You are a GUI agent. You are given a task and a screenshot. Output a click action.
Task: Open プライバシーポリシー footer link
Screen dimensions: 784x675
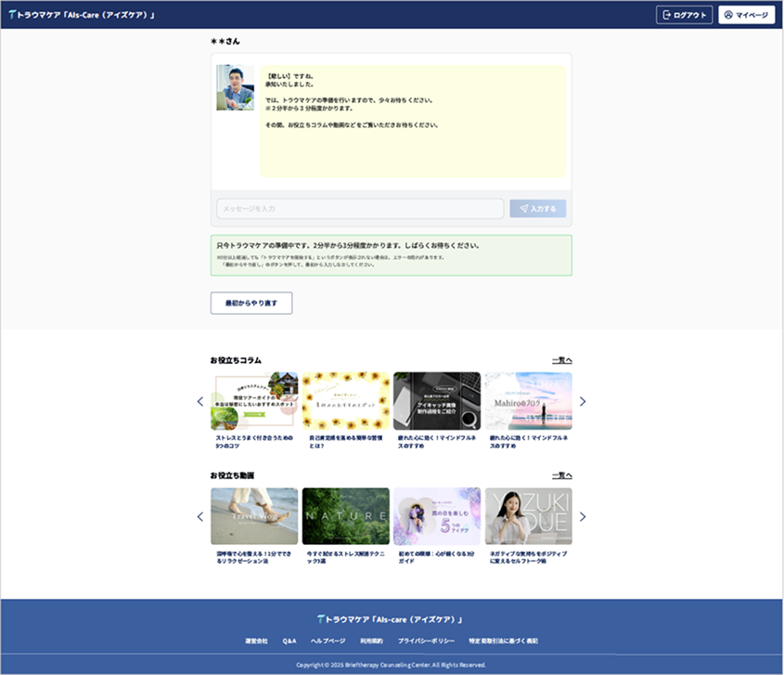[426, 642]
